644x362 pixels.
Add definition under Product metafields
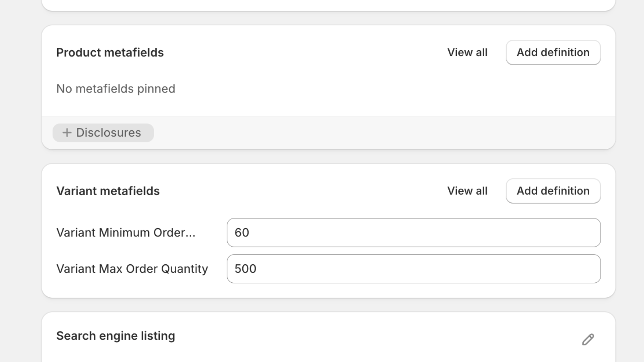[x=553, y=52]
